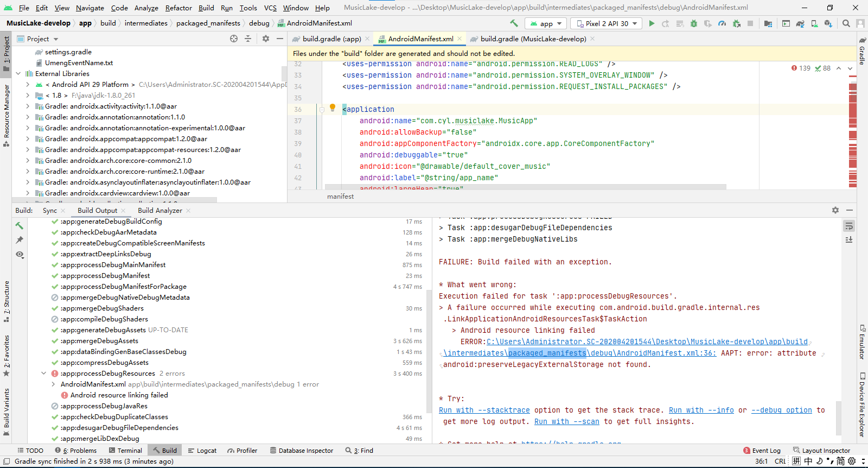Toggle scroll to end in build console
868x468 pixels.
pyautogui.click(x=849, y=239)
